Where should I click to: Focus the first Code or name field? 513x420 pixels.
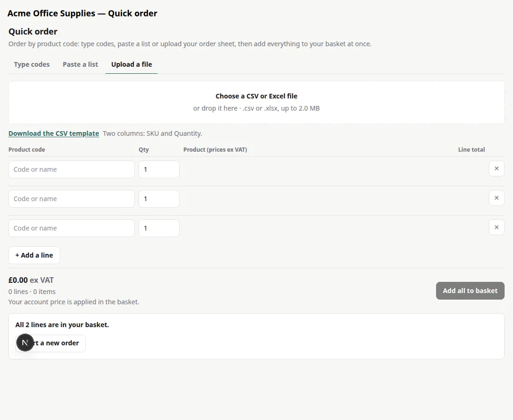pyautogui.click(x=71, y=169)
